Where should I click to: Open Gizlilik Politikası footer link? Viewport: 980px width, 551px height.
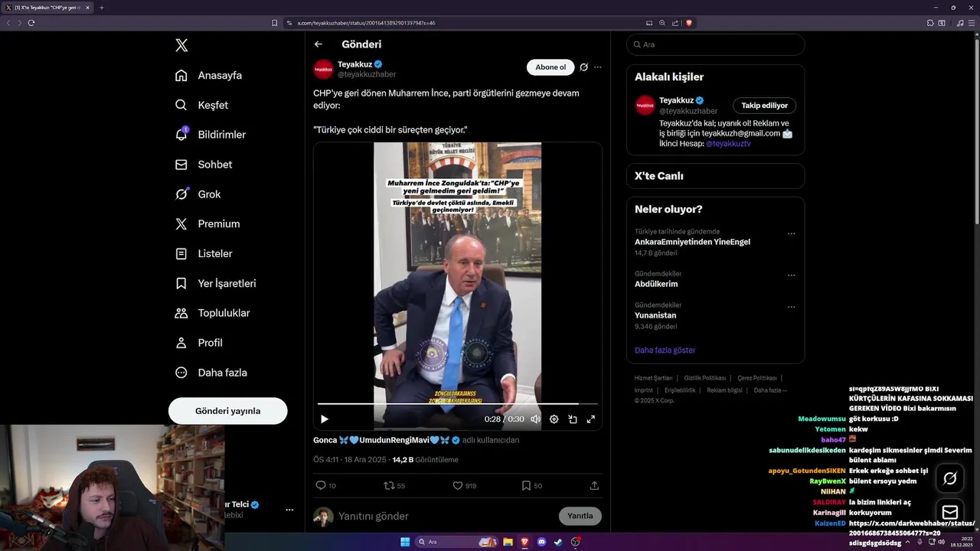pos(704,378)
